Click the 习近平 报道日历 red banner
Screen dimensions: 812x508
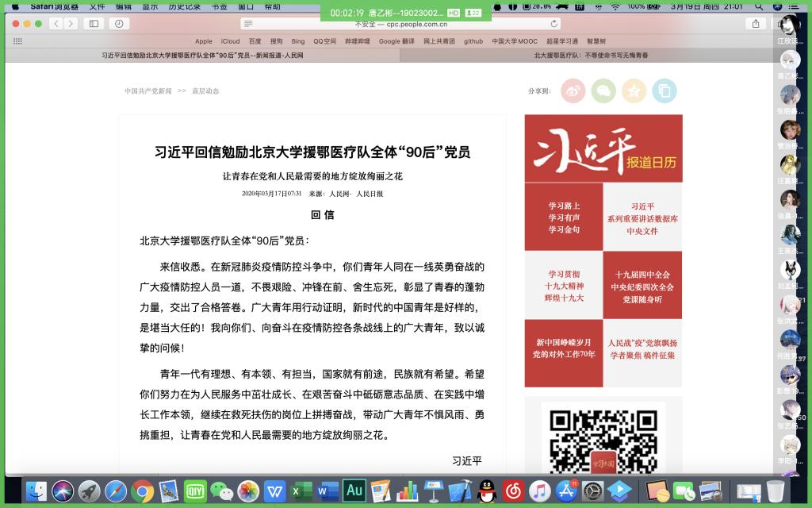click(x=603, y=149)
